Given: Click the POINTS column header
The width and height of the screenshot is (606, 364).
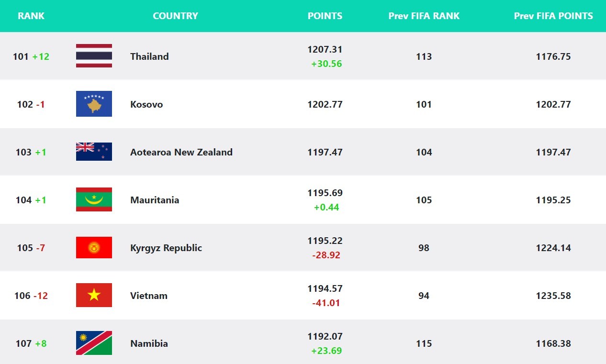Looking at the screenshot, I should pyautogui.click(x=325, y=16).
